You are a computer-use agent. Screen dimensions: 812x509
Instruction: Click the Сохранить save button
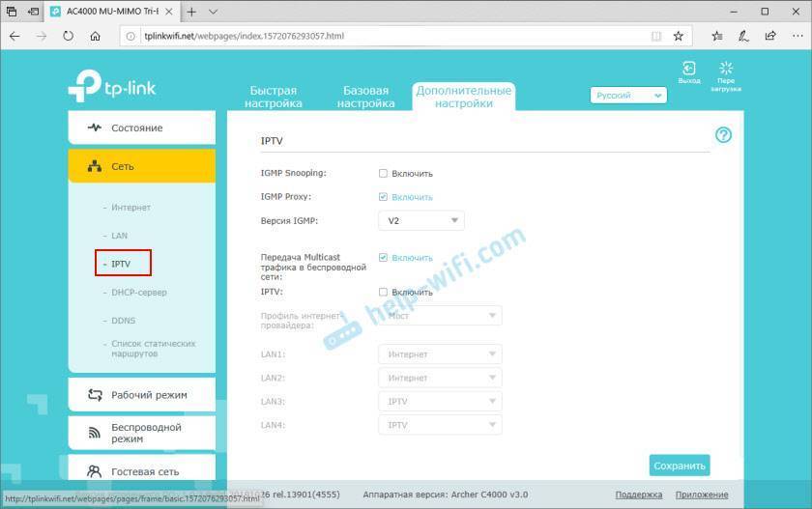click(680, 466)
